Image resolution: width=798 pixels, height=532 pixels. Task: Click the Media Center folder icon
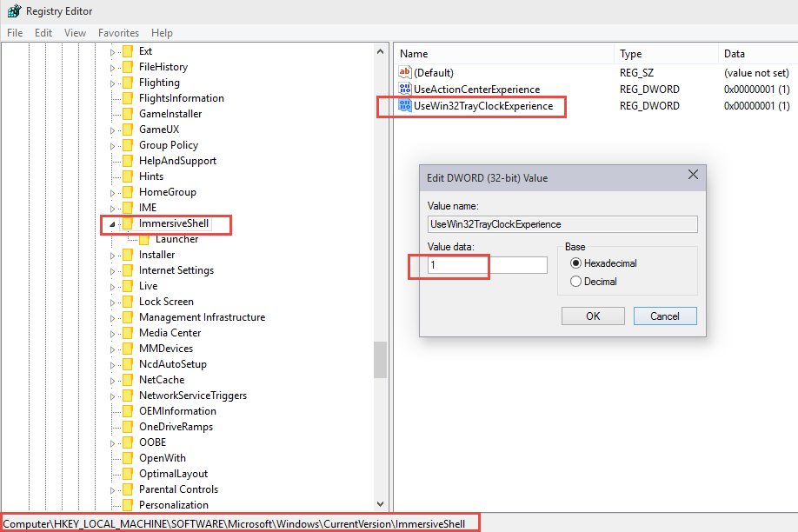(x=128, y=333)
